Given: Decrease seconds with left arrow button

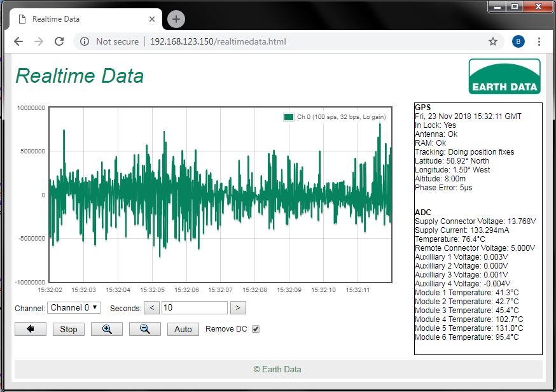Looking at the screenshot, I should point(151,308).
